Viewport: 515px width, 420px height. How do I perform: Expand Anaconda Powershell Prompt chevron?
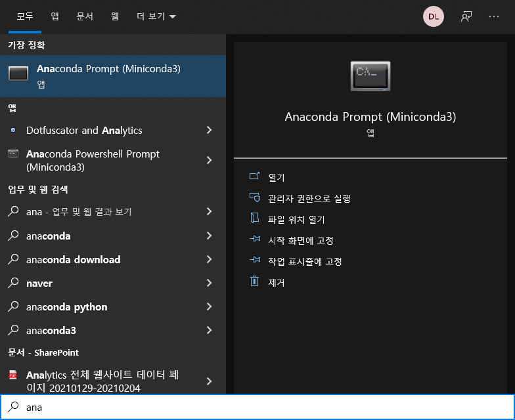[x=209, y=160]
